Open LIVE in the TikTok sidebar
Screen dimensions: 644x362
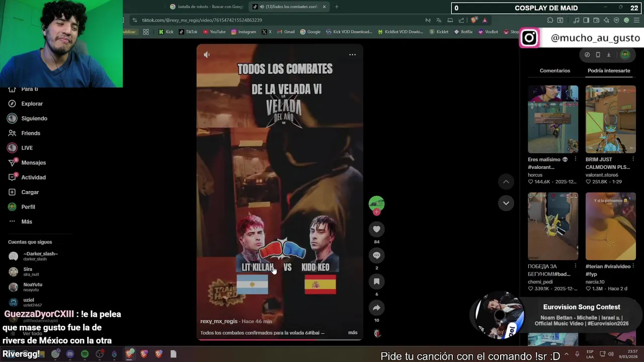[x=20, y=148]
